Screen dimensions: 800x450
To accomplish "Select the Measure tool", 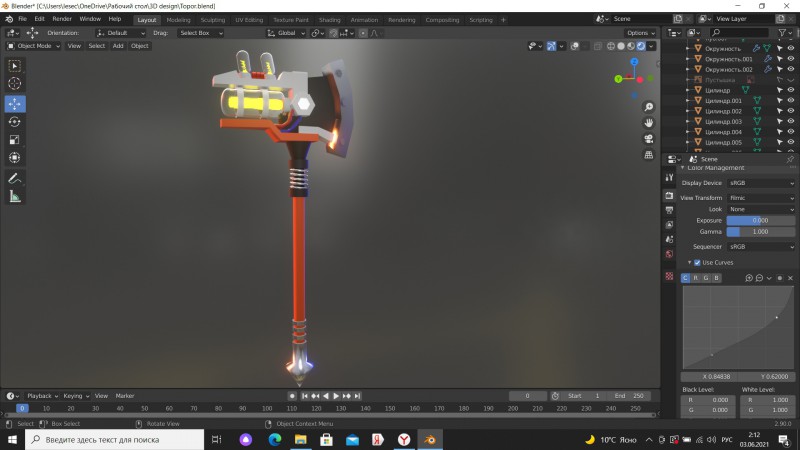I will 14,196.
